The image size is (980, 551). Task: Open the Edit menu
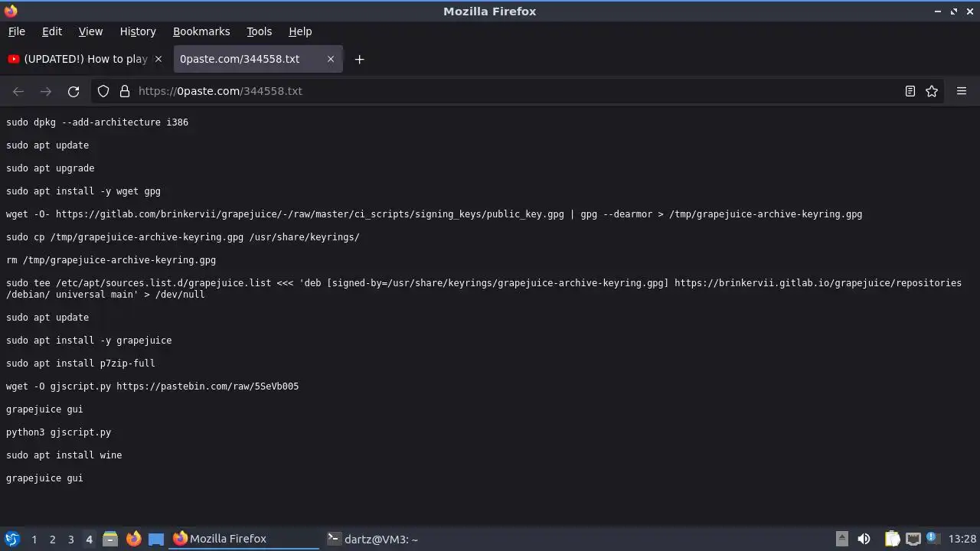point(52,31)
